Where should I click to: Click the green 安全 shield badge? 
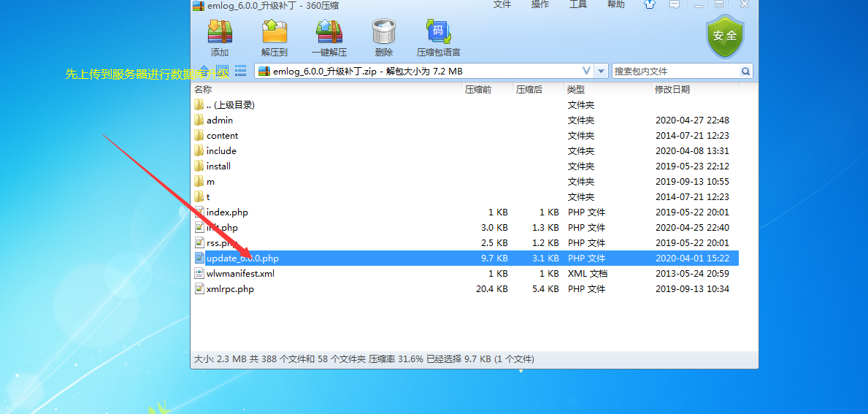(724, 37)
